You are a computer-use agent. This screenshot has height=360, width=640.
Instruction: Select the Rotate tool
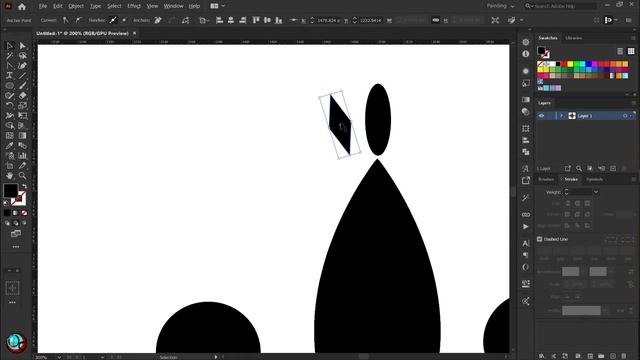click(9, 106)
